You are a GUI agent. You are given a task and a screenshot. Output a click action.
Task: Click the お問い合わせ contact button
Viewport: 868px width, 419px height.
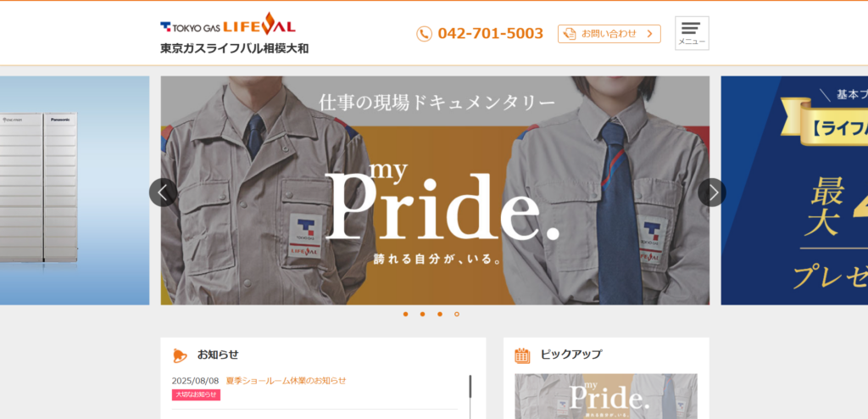pos(609,34)
